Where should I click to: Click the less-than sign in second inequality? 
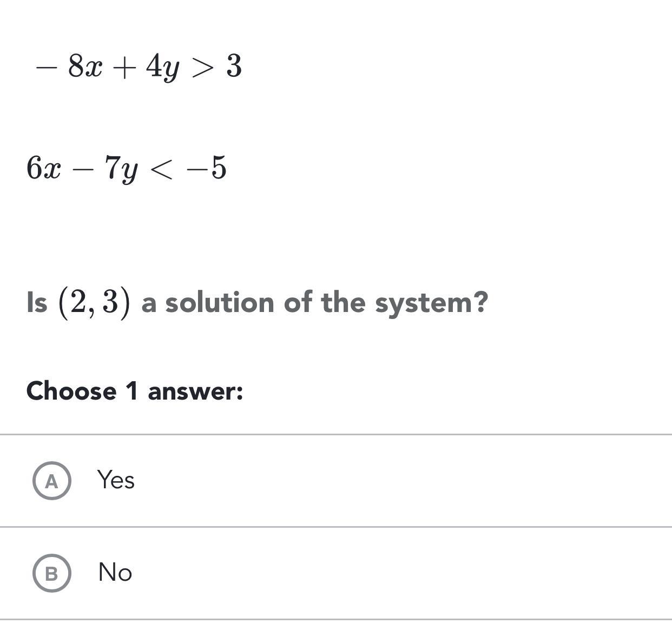point(162,169)
